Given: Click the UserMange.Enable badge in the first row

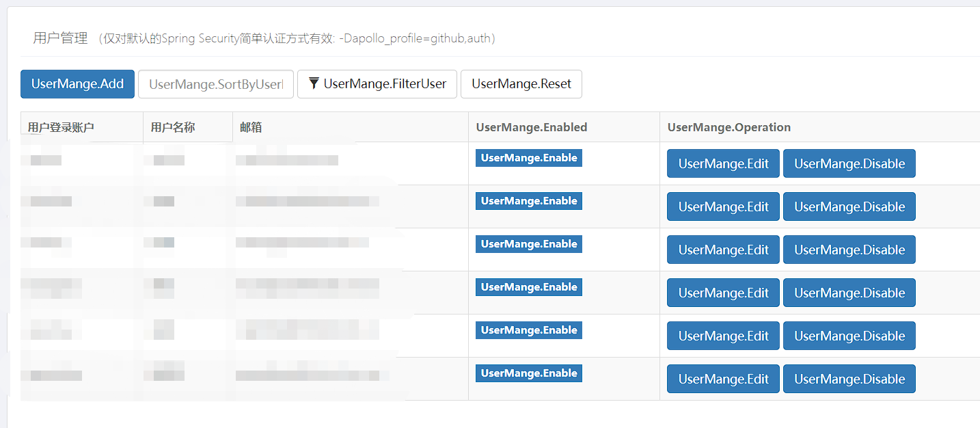Looking at the screenshot, I should (529, 158).
